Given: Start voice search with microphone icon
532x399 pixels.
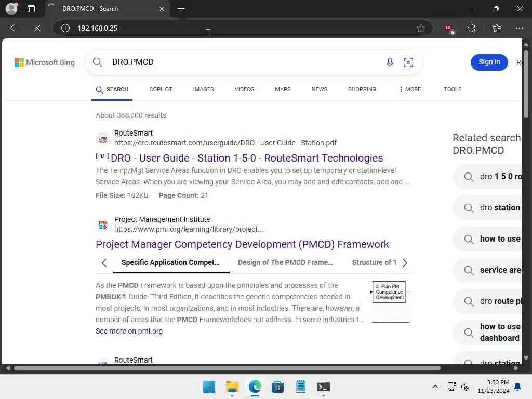Looking at the screenshot, I should point(390,62).
